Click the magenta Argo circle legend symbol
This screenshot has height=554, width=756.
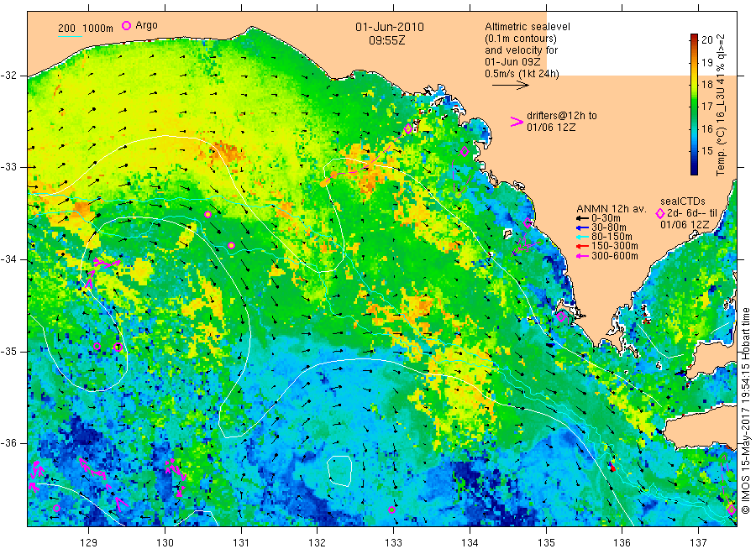(126, 25)
